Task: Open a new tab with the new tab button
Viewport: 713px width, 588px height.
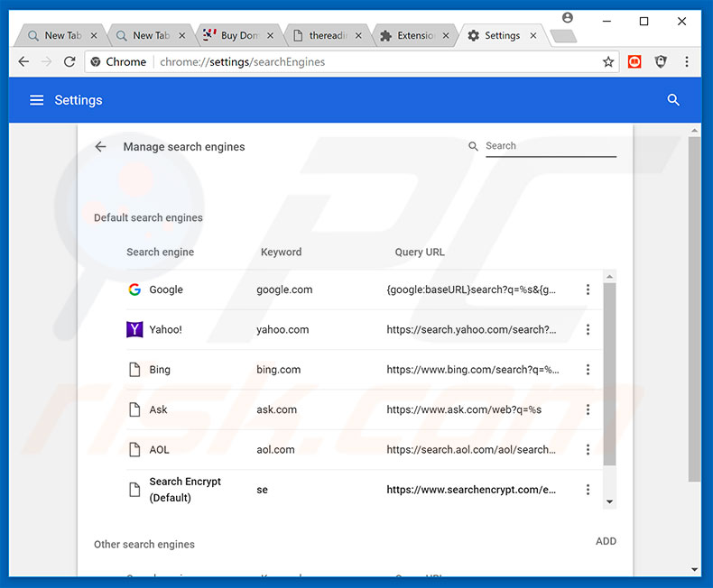Action: point(563,36)
